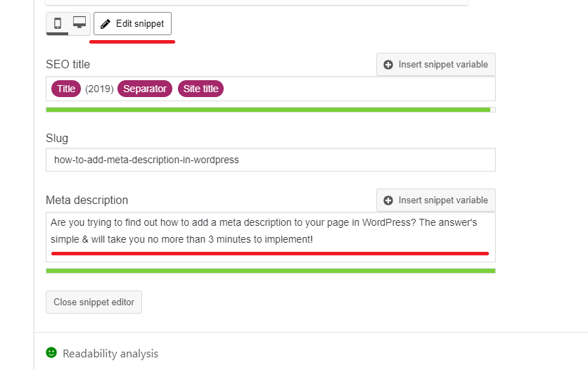588x370 pixels.
Task: Click the pencil icon on Edit snippet
Action: pyautogui.click(x=106, y=24)
